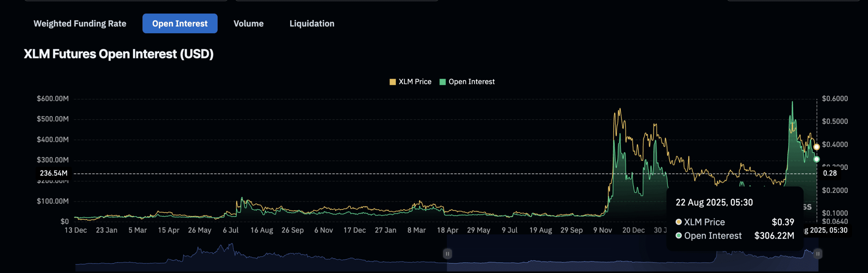Toggle the XLM Price series legend label
Viewport: 868px width, 273px height.
coord(415,82)
